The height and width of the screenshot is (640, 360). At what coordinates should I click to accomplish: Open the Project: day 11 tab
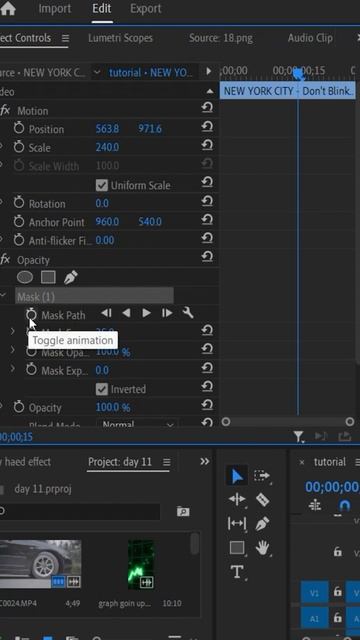pos(120,462)
